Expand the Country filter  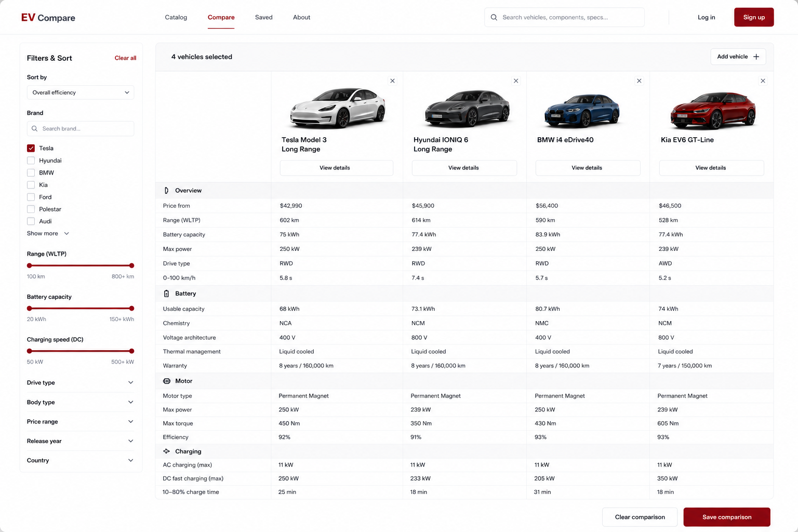[x=81, y=460]
